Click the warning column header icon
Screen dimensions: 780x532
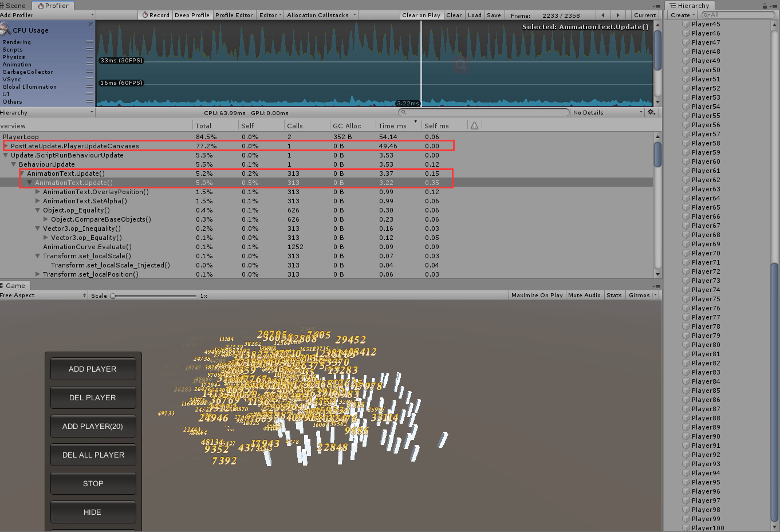tap(474, 125)
